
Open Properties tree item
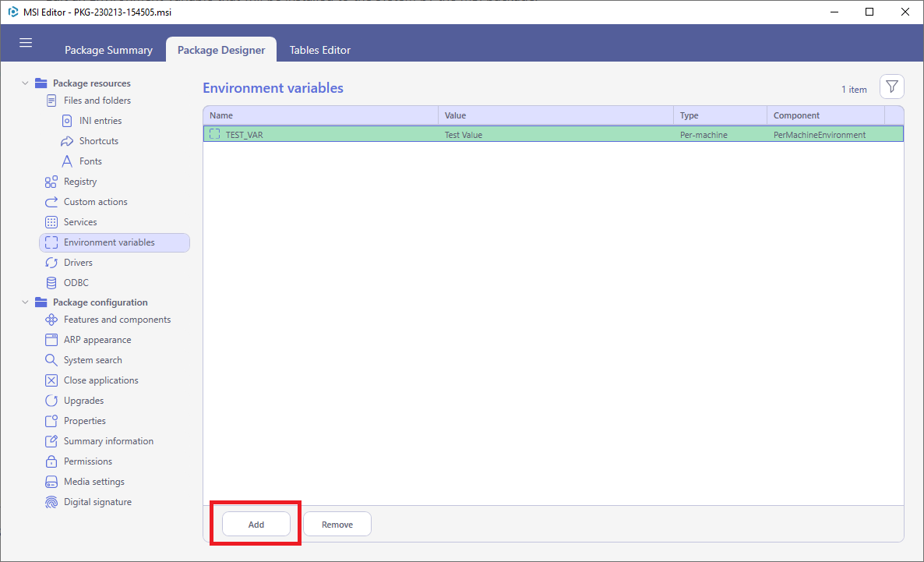pos(85,421)
